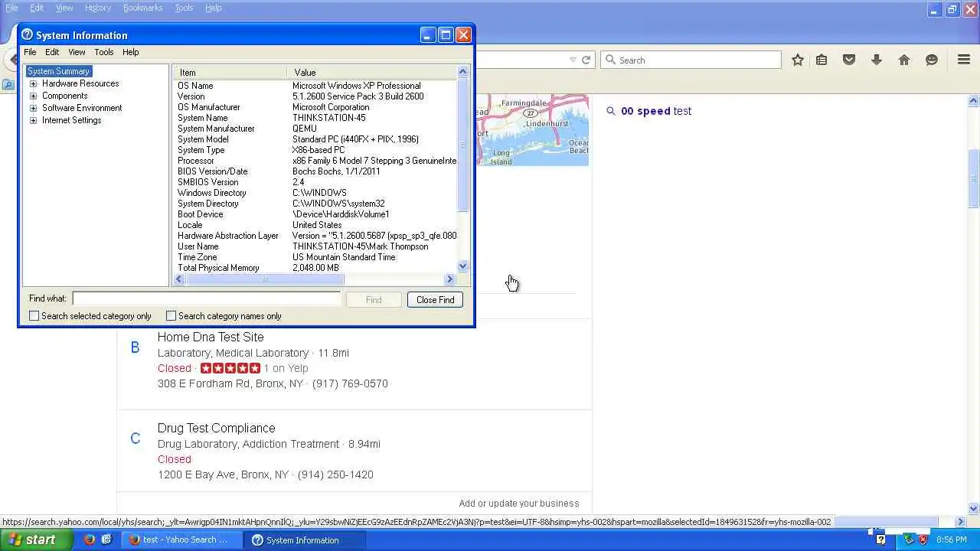Click the 'Bochs Bochs, 1/1/2011' BIOS value
980x551 pixels.
coord(336,171)
